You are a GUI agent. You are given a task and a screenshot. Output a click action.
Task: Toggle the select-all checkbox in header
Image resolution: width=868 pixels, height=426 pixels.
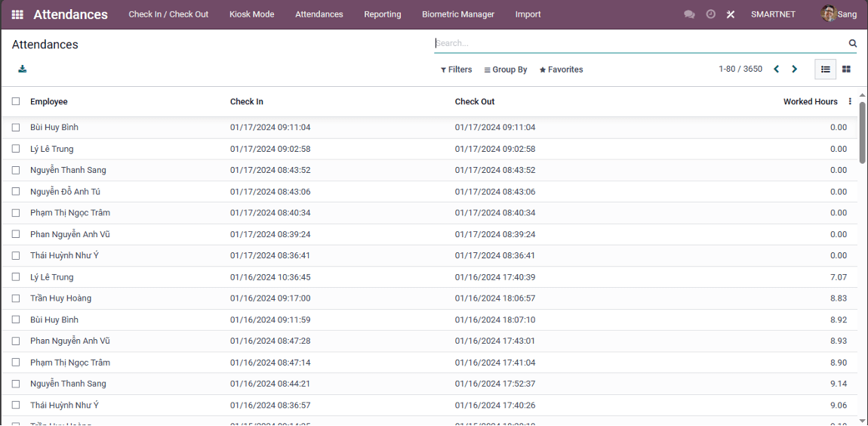coord(16,101)
